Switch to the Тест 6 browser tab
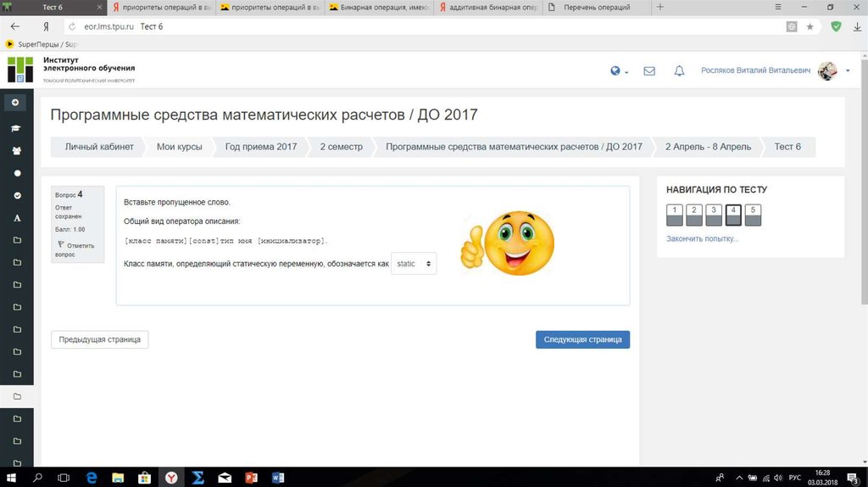The height and width of the screenshot is (487, 868). (x=53, y=7)
